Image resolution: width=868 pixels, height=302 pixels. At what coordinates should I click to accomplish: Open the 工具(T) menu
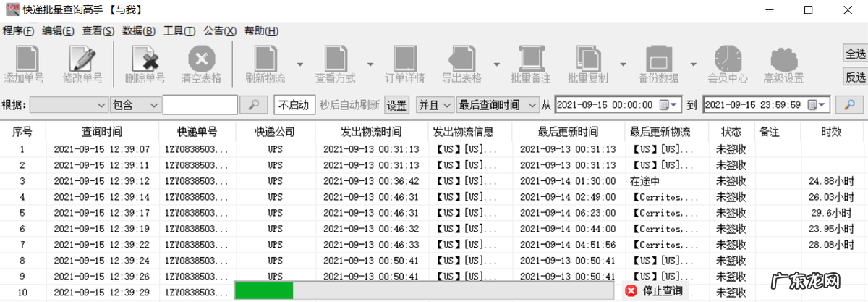click(179, 30)
